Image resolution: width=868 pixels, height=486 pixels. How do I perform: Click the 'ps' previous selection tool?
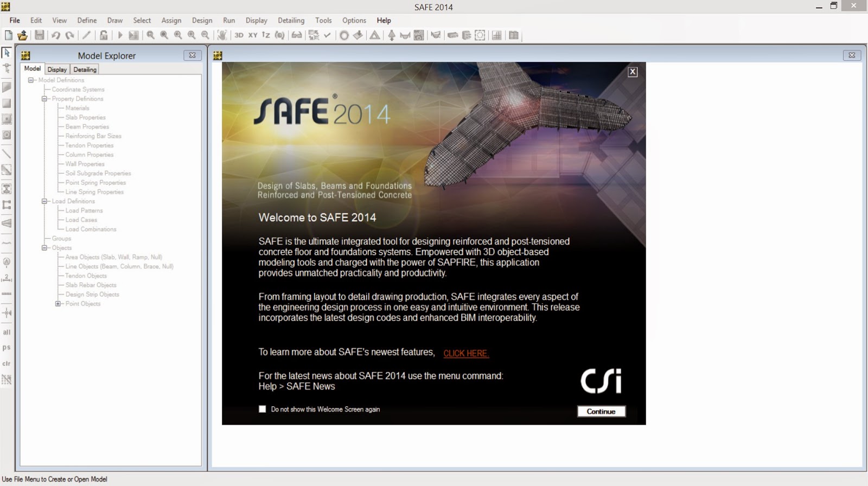tap(7, 348)
